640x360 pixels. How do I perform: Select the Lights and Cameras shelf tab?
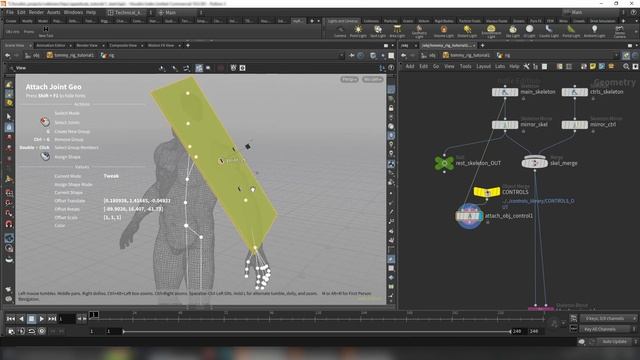tap(342, 21)
